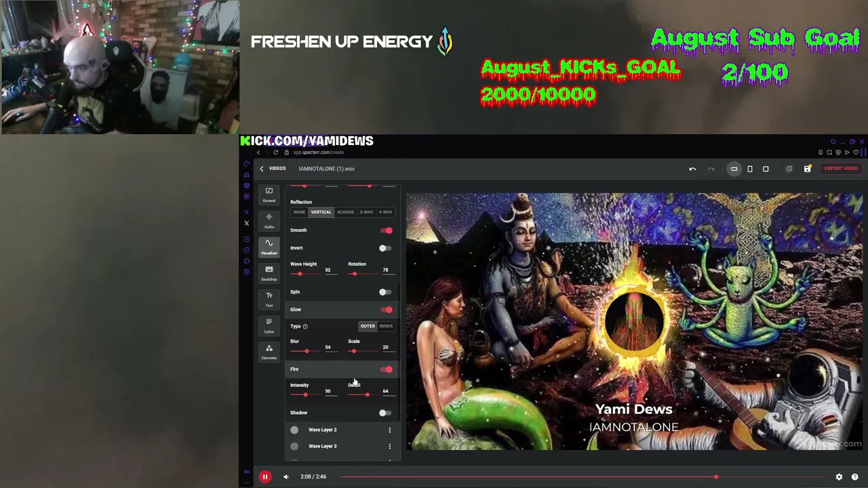Click the Videos back link
The height and width of the screenshot is (488, 868).
[x=277, y=169]
